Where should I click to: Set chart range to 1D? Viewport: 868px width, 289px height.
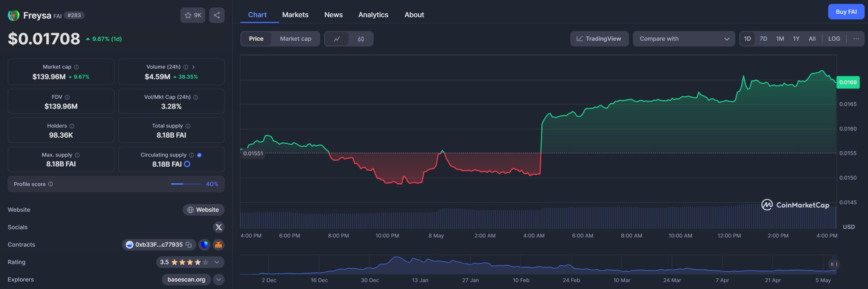[x=747, y=39]
